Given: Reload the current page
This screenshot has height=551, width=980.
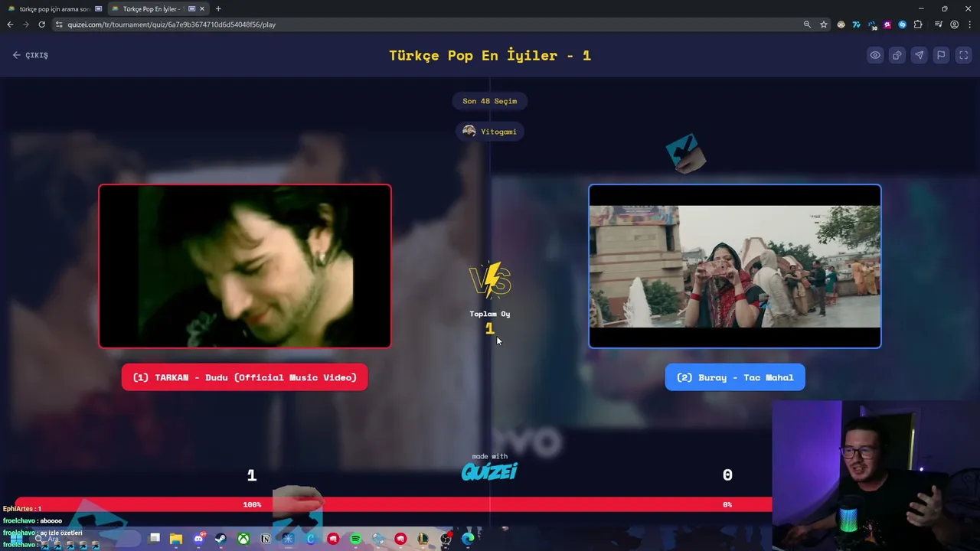Looking at the screenshot, I should click(x=41, y=24).
